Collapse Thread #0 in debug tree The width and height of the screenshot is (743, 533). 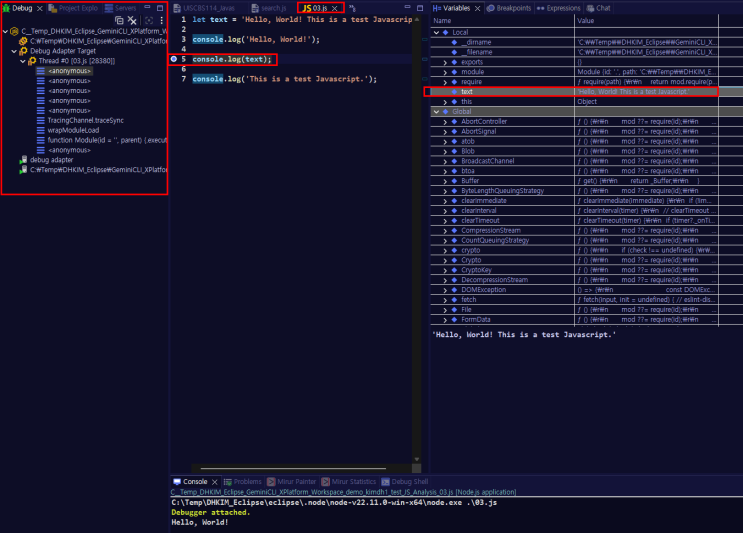(x=23, y=61)
